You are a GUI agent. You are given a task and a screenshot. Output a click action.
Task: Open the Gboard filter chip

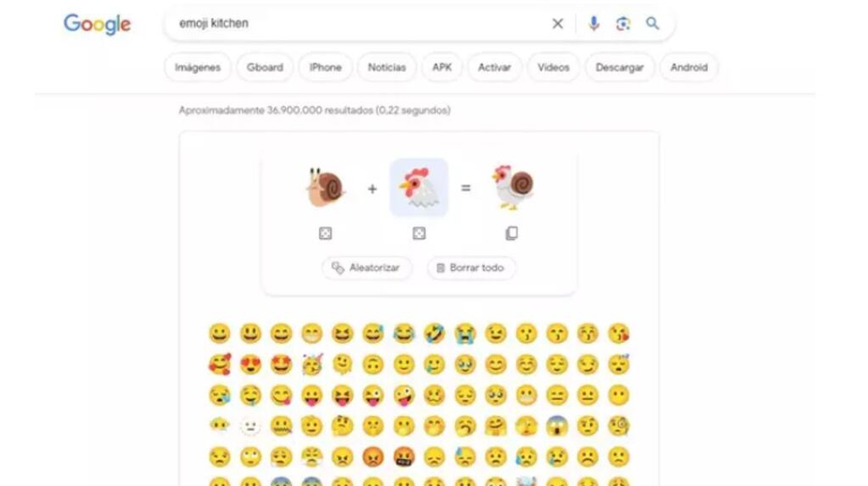click(265, 68)
